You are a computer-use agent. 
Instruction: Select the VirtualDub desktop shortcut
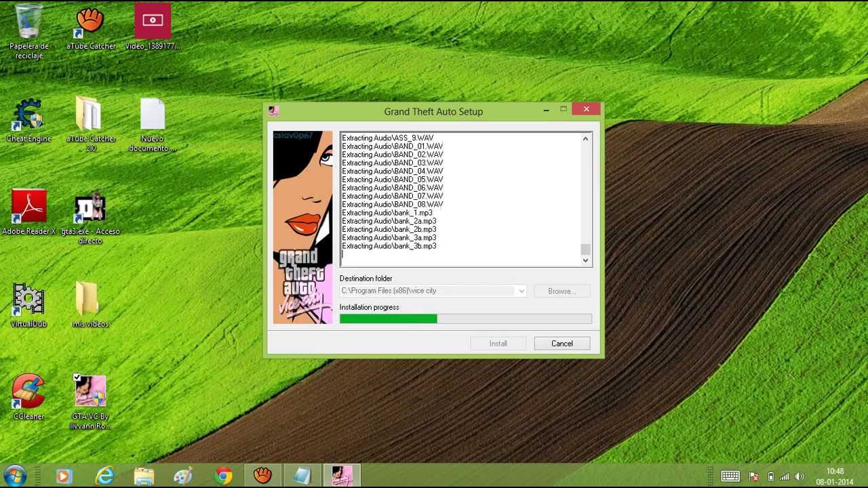[28, 306]
